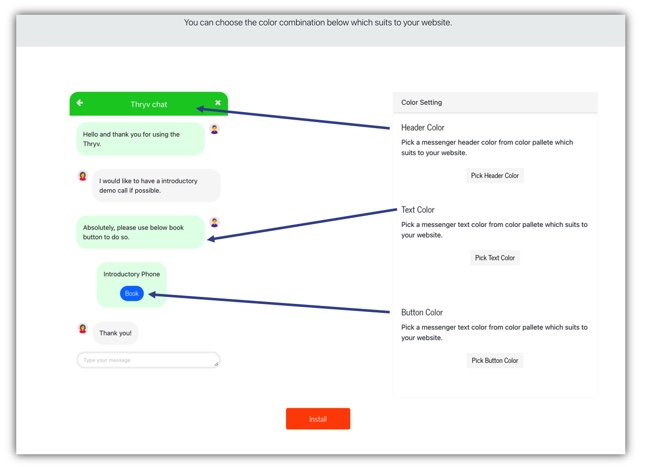The height and width of the screenshot is (467, 647).
Task: Click the 'Absolutely, please use below book' bubble
Action: [140, 232]
